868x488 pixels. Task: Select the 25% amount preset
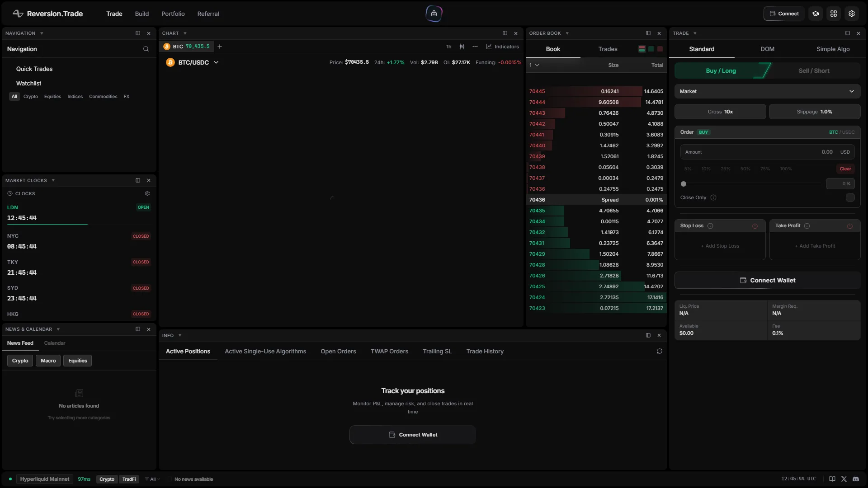(725, 169)
